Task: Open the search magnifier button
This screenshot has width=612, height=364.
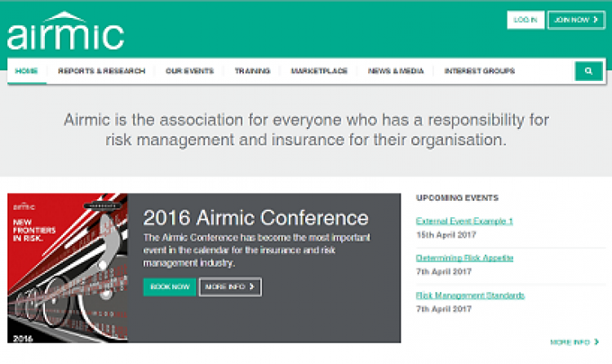Action: pos(588,71)
